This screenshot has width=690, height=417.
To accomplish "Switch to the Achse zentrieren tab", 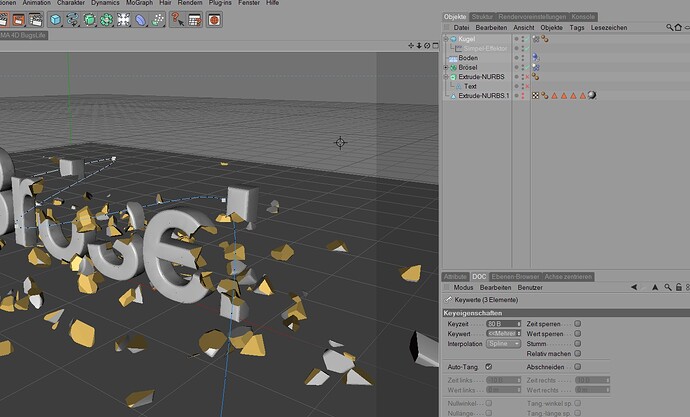I will [x=568, y=277].
